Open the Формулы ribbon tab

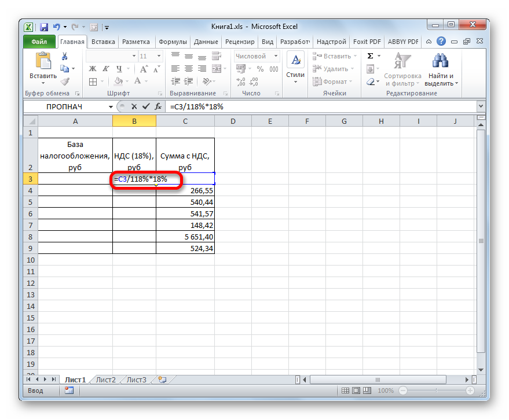click(x=173, y=42)
